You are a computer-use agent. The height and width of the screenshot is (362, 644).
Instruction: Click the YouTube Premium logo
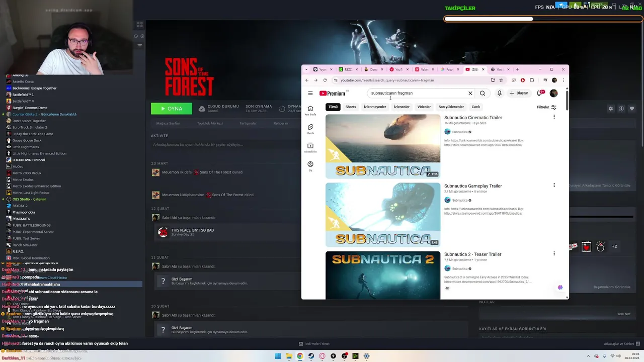click(x=333, y=93)
